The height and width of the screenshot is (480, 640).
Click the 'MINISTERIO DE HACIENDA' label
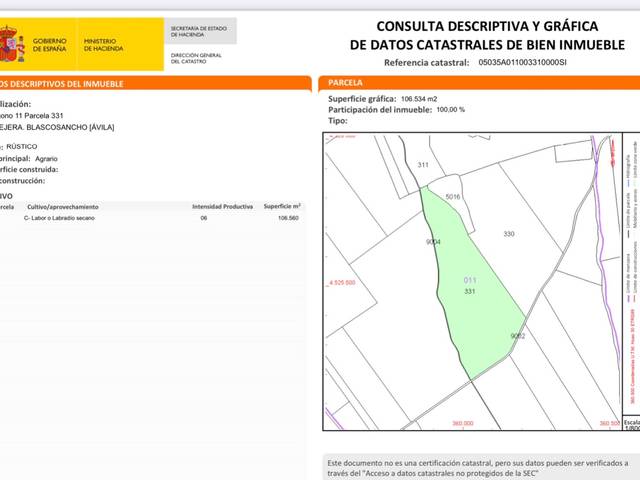point(103,44)
